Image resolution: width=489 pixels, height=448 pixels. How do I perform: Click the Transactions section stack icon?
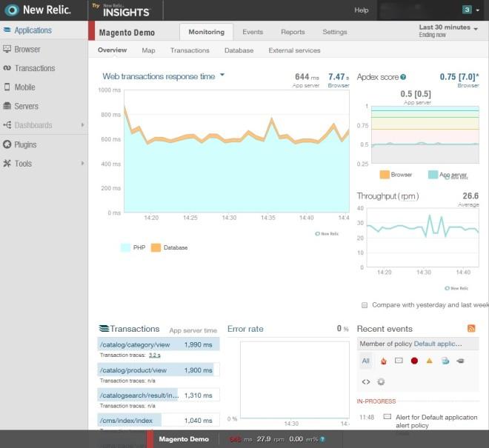pos(104,329)
